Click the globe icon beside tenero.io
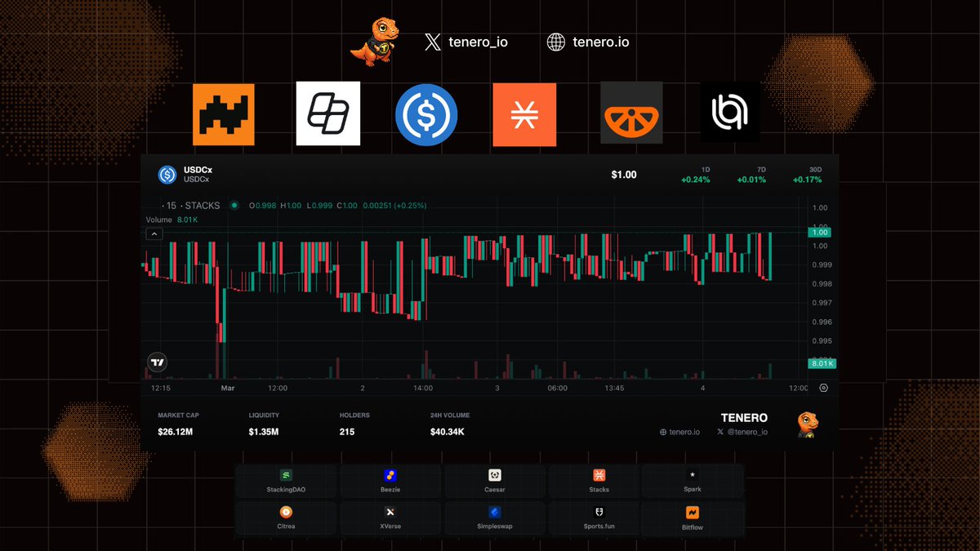This screenshot has height=551, width=980. click(x=555, y=42)
